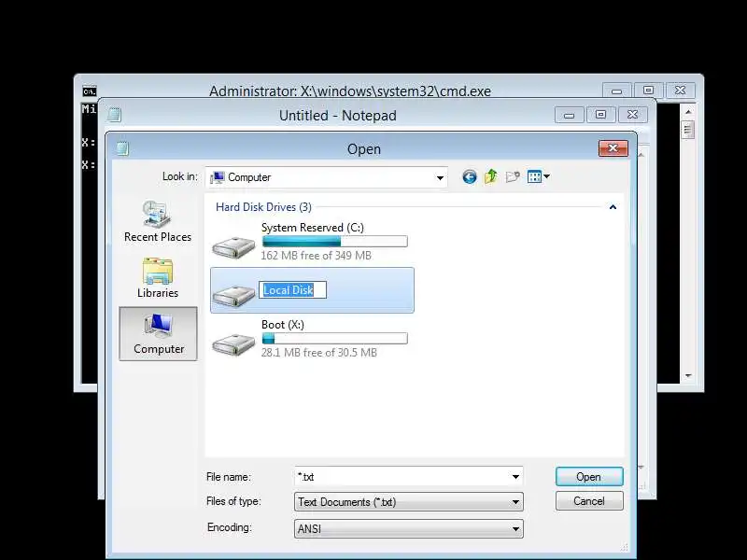Click the "System Reserved (C:)" label
The width and height of the screenshot is (747, 560).
point(313,228)
